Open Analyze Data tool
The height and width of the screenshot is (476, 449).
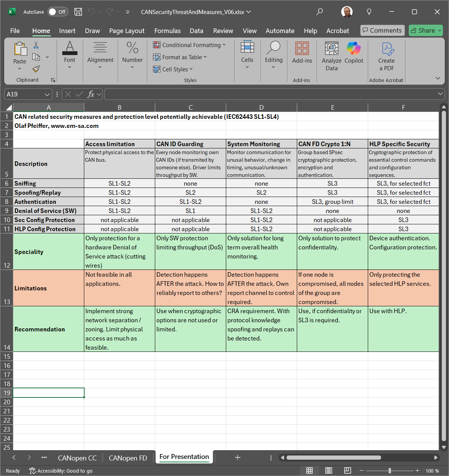point(331,56)
